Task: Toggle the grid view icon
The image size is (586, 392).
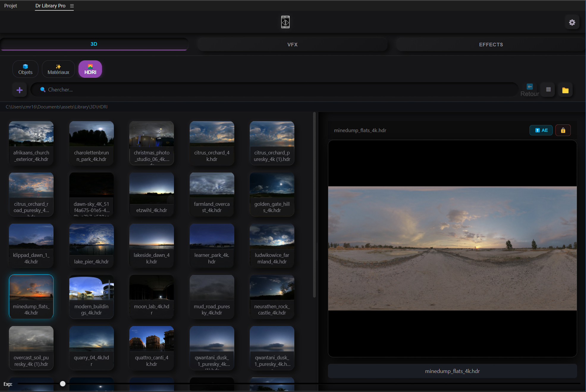Action: coord(549,89)
